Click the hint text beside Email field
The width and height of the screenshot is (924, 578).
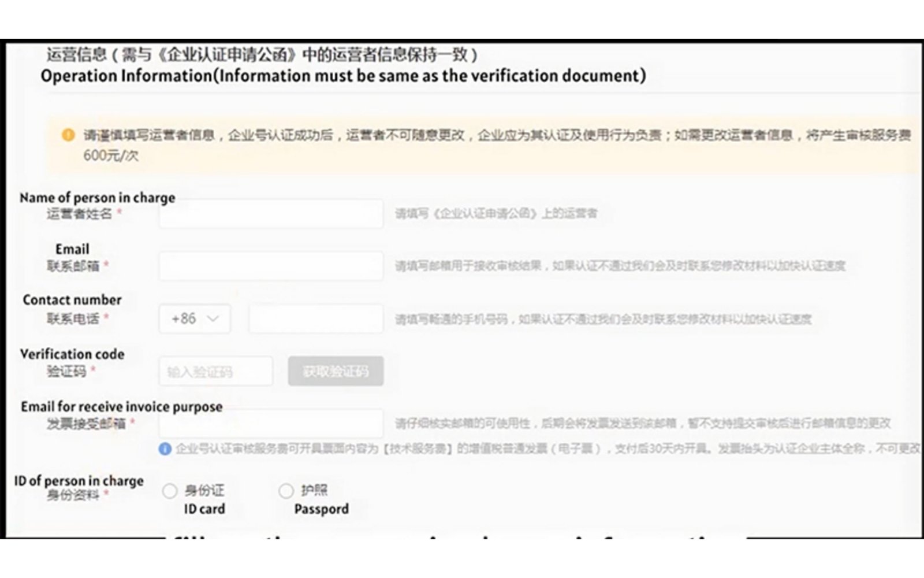coord(620,266)
